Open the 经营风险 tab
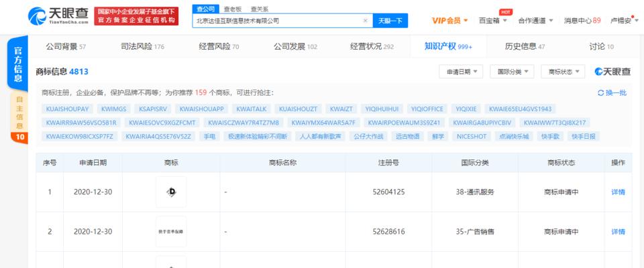 tap(219, 46)
